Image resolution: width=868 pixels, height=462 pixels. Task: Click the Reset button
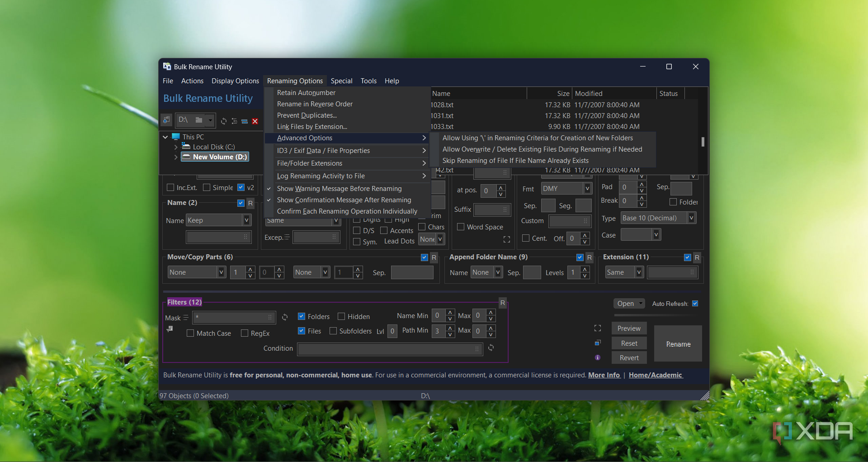(x=629, y=343)
